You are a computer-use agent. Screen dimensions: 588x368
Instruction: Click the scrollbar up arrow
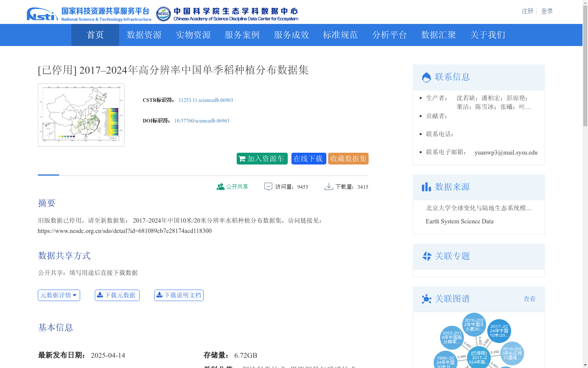(585, 3)
